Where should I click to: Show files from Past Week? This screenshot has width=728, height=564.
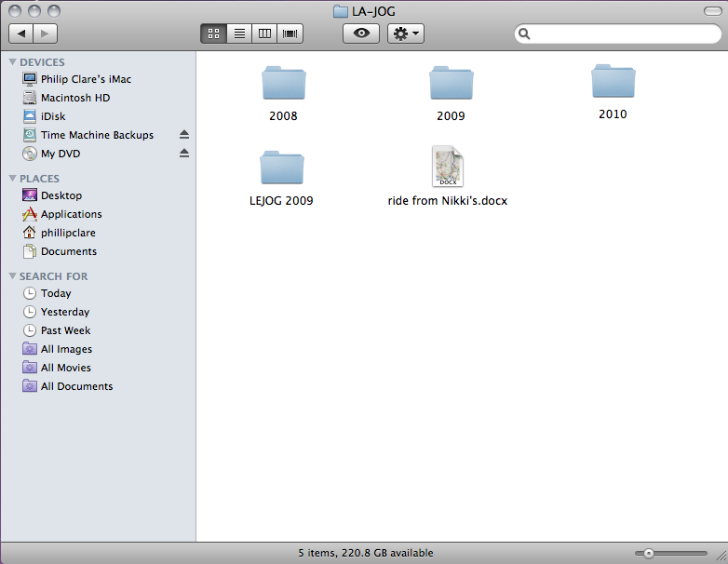click(99, 330)
